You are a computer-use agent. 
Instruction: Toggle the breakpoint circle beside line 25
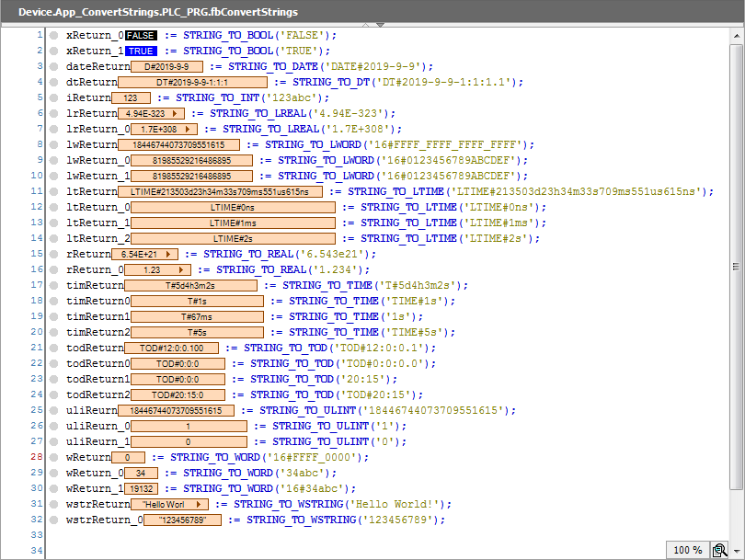click(x=53, y=410)
